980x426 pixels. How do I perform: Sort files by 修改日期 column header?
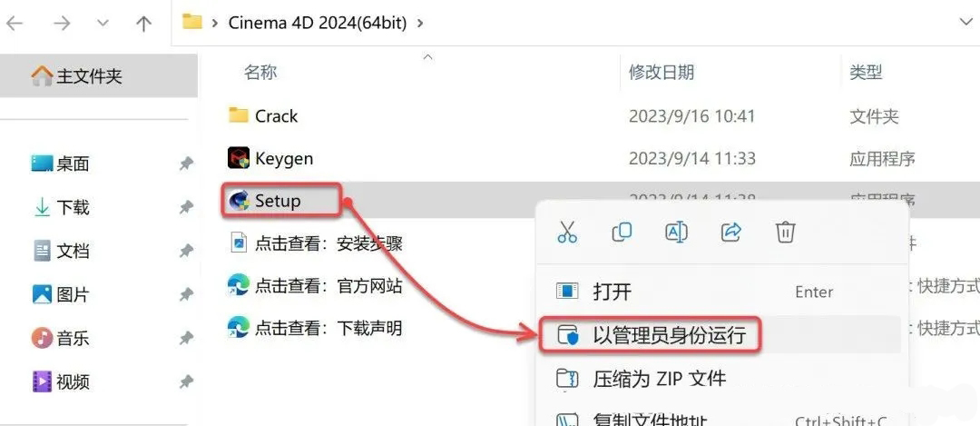(661, 73)
